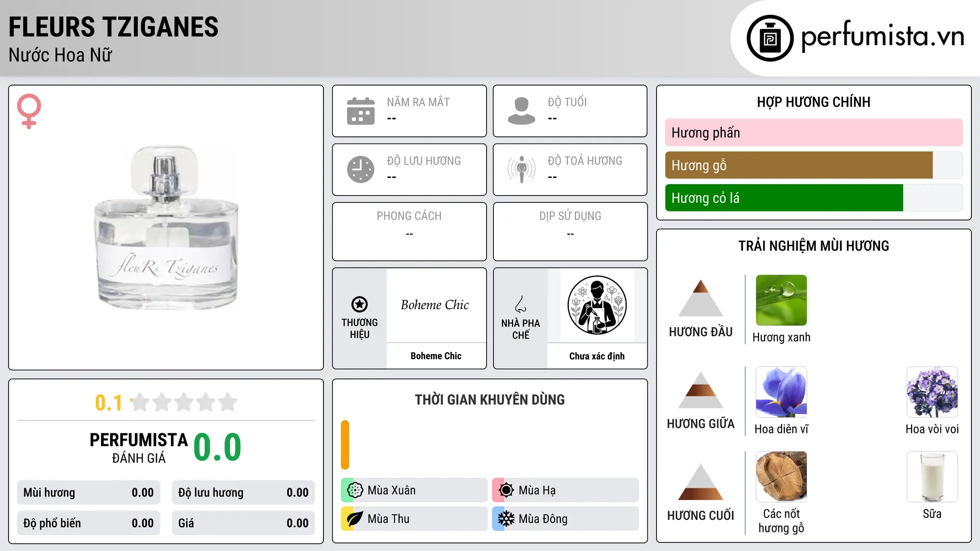This screenshot has height=551, width=980.
Task: Click the Giá score row
Action: (244, 523)
